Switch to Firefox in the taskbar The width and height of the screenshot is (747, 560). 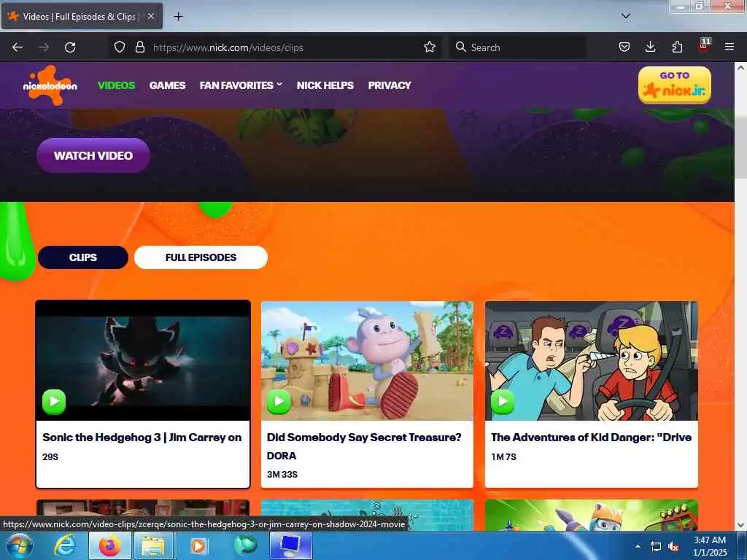point(109,545)
